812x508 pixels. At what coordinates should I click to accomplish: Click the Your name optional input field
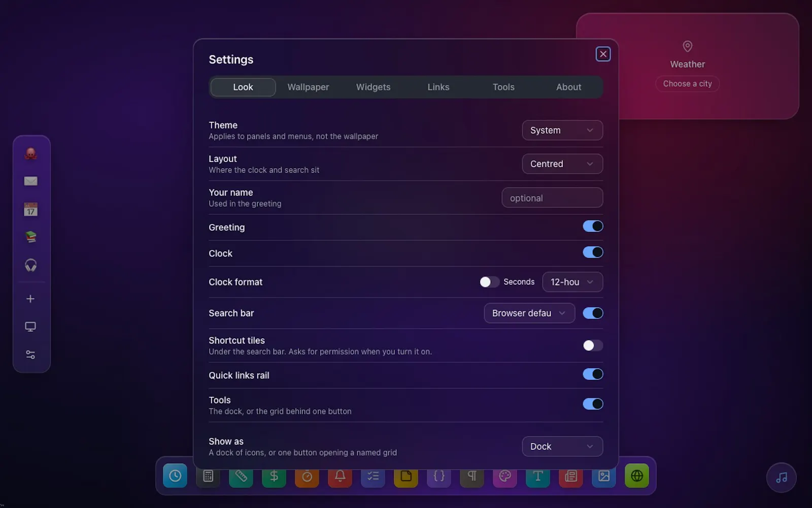[x=552, y=198]
